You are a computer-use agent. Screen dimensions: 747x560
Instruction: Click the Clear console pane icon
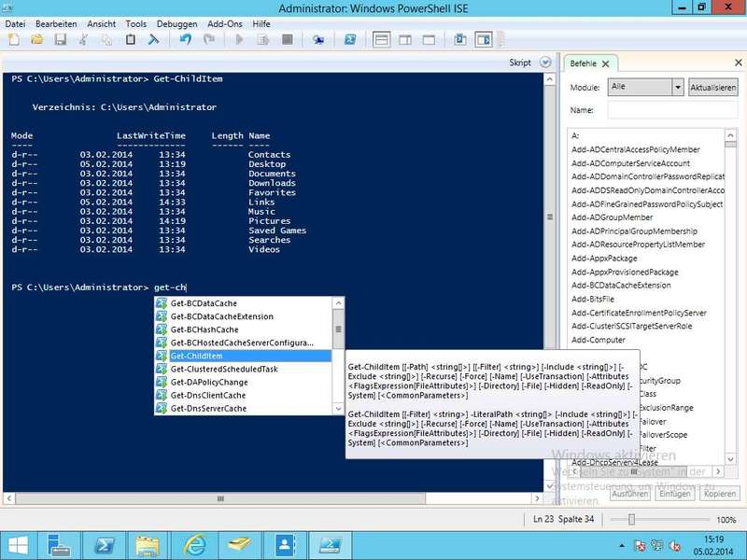tap(154, 40)
